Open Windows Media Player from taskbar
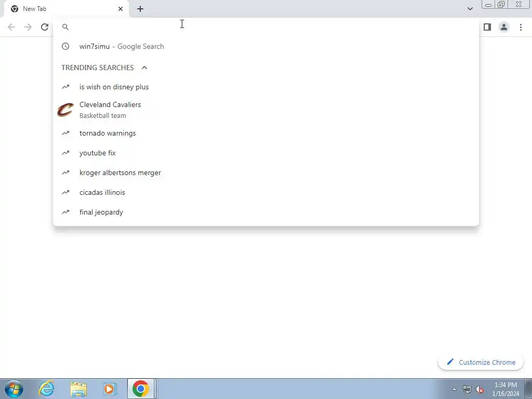 point(110,389)
